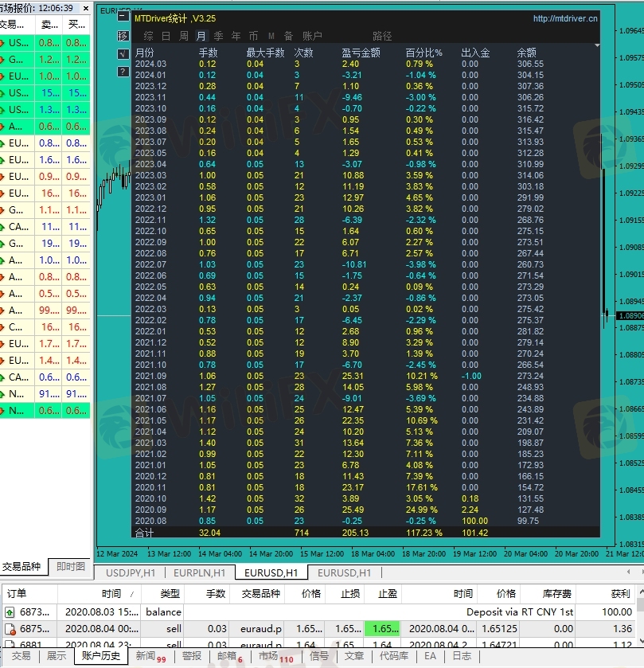644x668 pixels.
Task: Switch to the EURPLN,H1 chart tab
Action: pyautogui.click(x=199, y=573)
